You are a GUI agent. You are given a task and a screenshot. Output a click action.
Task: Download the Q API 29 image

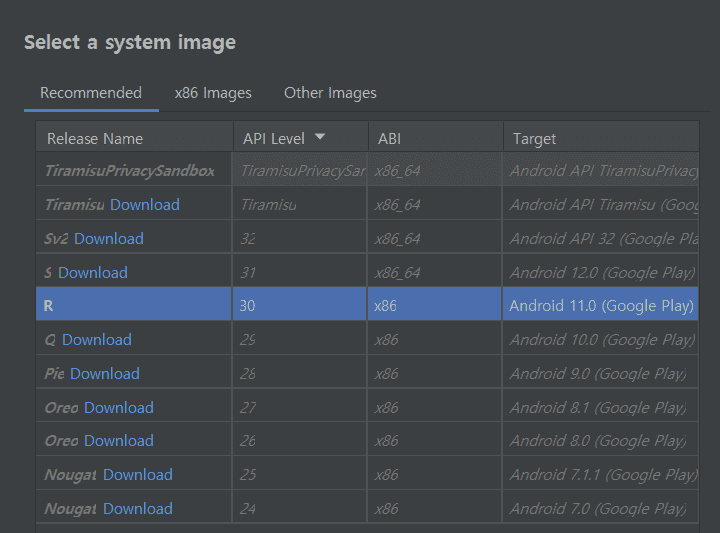pyautogui.click(x=97, y=340)
